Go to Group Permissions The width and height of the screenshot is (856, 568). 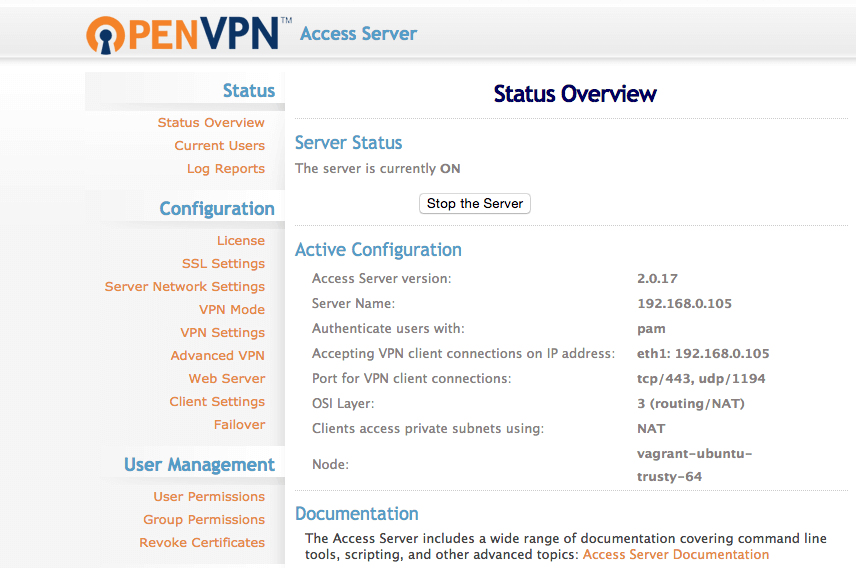pyautogui.click(x=204, y=519)
